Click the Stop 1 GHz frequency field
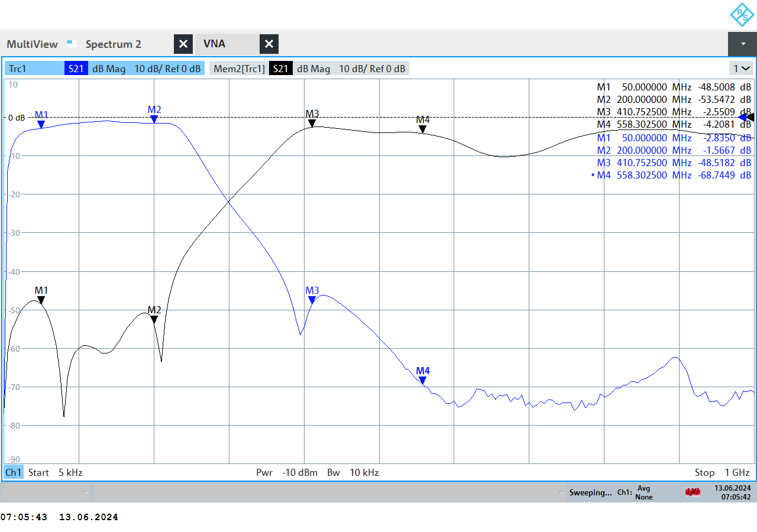 [722, 472]
